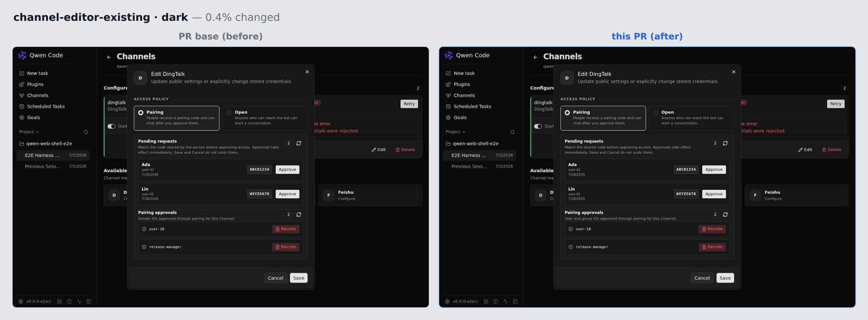The image size is (868, 320).
Task: Click Edit on dingtalk in the after panel
Action: (x=805, y=150)
